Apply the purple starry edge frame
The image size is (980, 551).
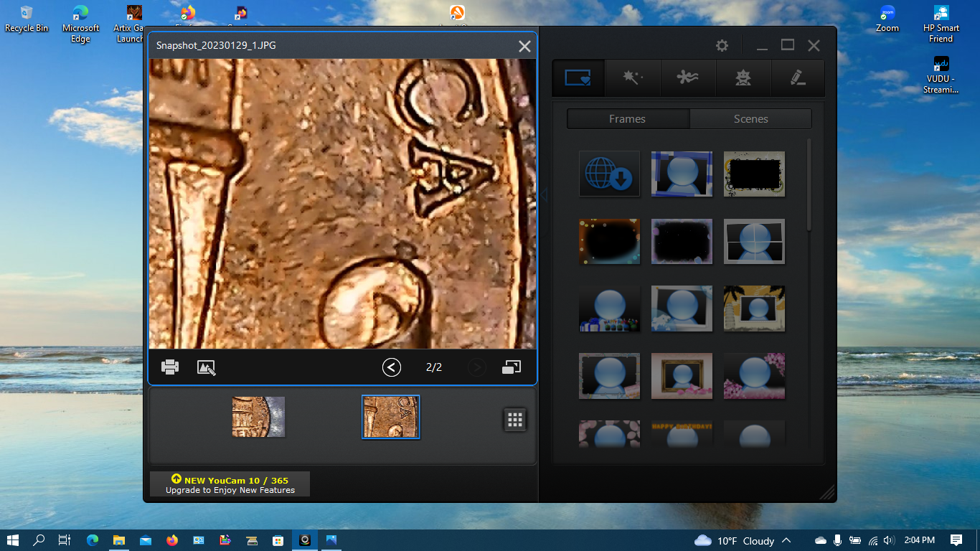tap(682, 242)
